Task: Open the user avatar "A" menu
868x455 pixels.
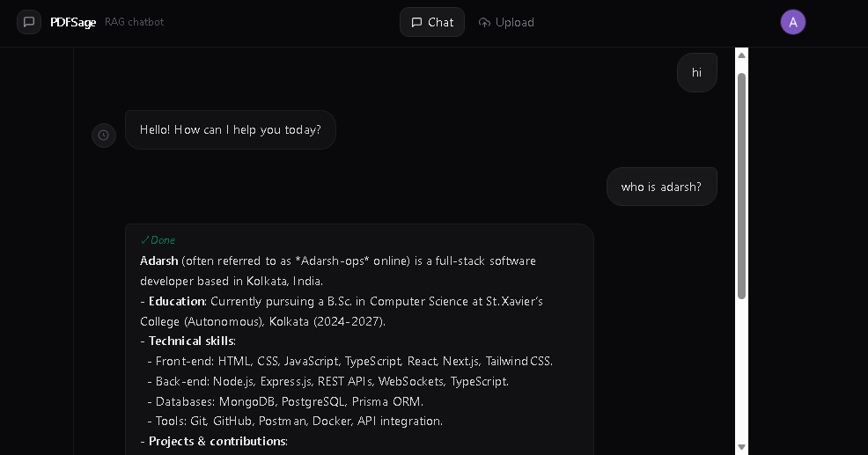Action: (x=792, y=22)
